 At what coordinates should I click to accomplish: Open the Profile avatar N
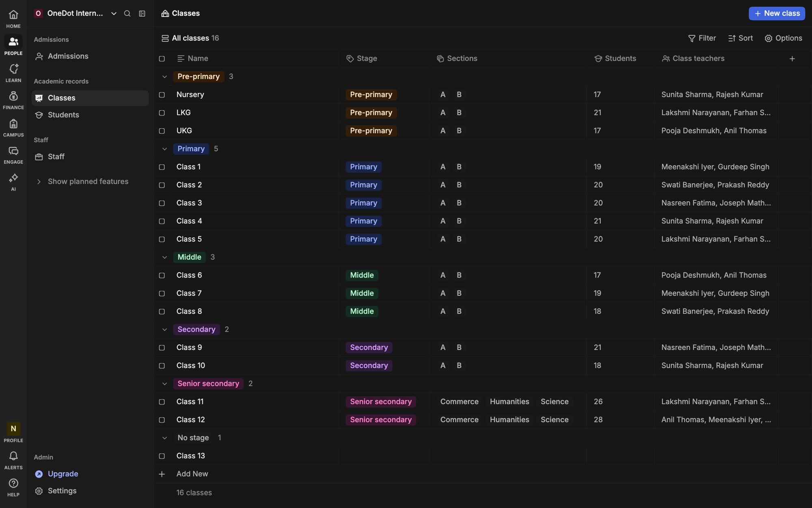[13, 429]
